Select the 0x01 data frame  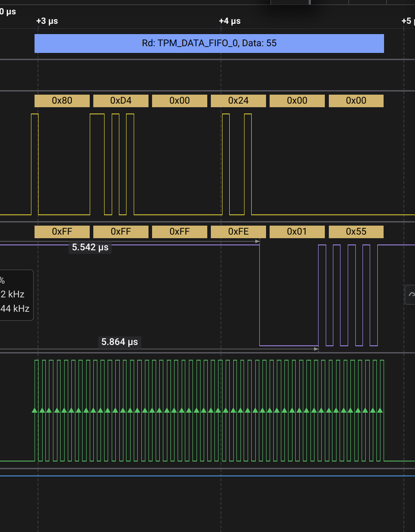coord(297,231)
